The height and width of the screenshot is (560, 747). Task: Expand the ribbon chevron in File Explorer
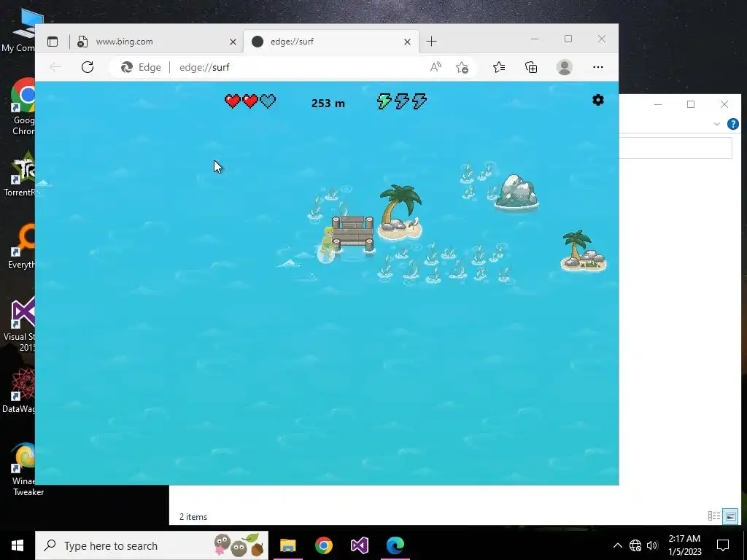(717, 124)
